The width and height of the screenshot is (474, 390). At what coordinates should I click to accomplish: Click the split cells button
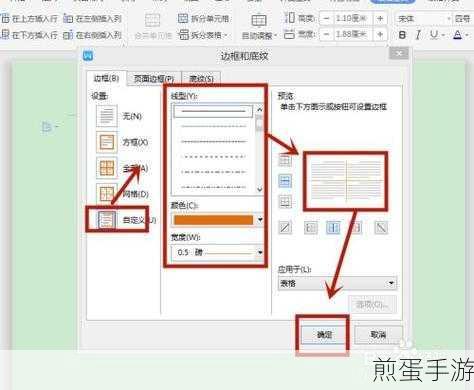(204, 19)
